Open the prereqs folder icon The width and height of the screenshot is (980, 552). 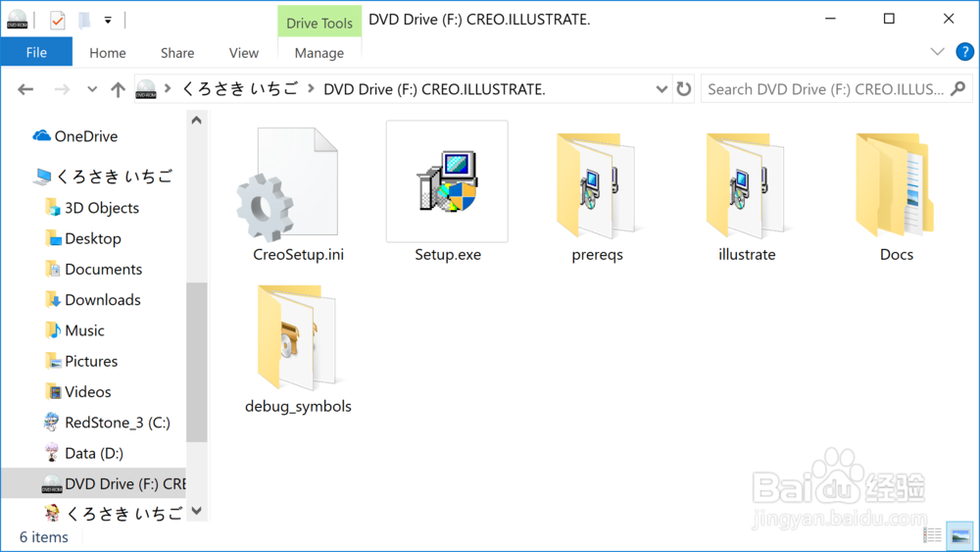(x=596, y=185)
